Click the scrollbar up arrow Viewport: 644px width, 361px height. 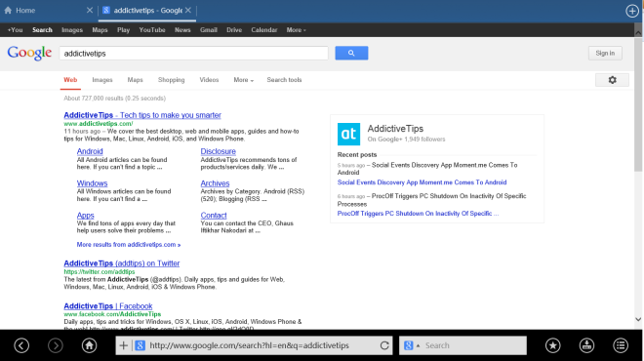tap(638, 32)
